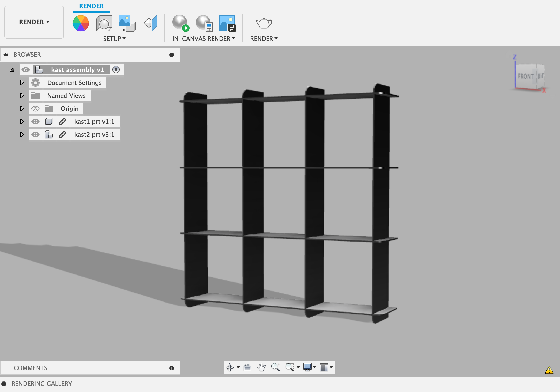
Task: Click the Capture Image icon
Action: point(227,24)
